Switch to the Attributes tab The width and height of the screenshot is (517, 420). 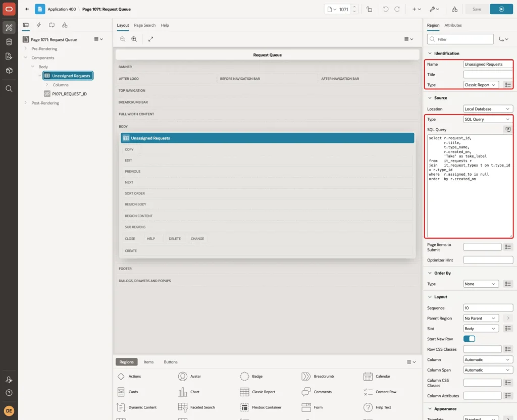[x=453, y=25]
